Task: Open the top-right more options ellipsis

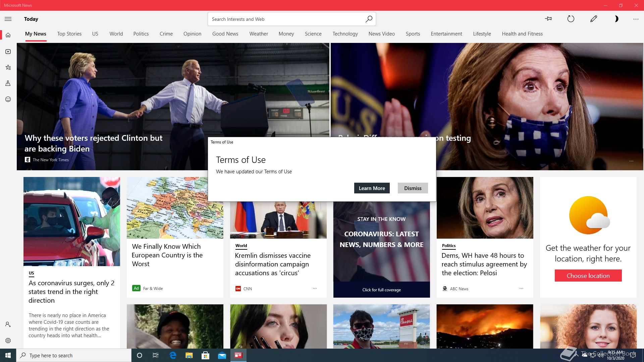Action: (x=636, y=19)
